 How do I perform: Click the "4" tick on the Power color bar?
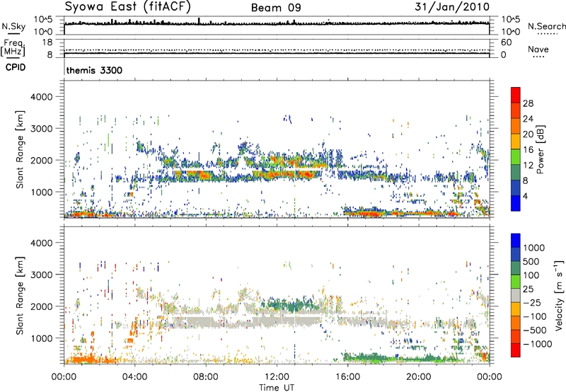[526, 196]
